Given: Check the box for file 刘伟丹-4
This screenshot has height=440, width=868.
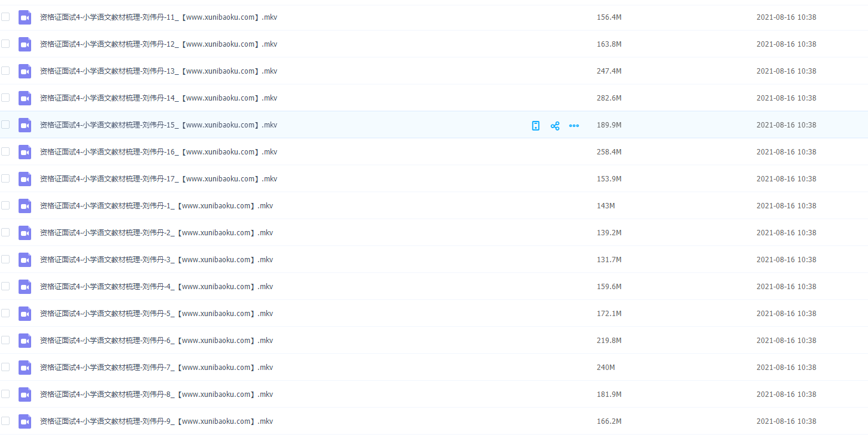Looking at the screenshot, I should point(5,286).
